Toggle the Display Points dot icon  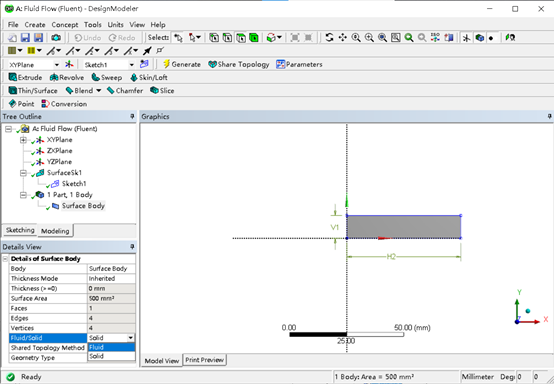491,38
